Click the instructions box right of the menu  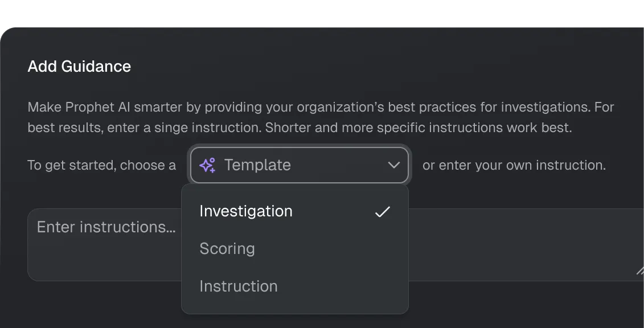(x=524, y=245)
